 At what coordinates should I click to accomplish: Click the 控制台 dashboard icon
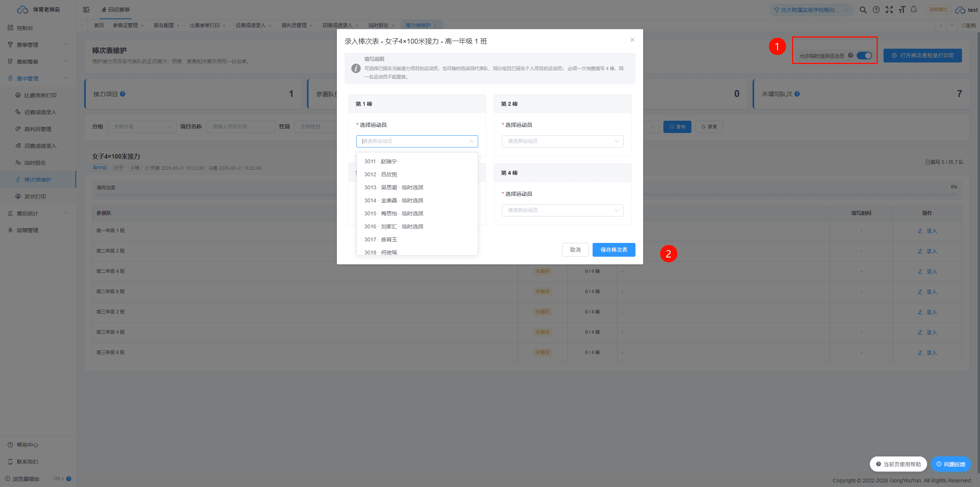[10, 28]
